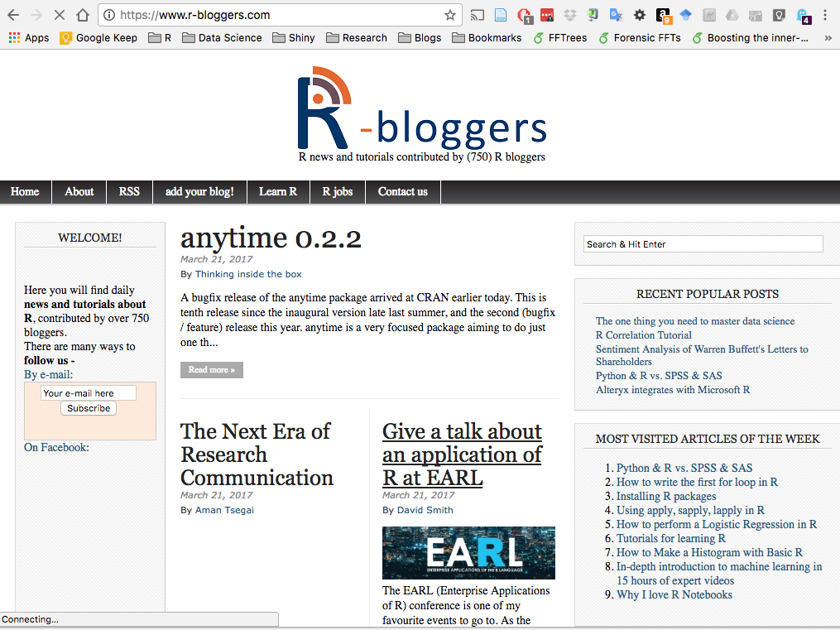Go to the Home nav item
The image size is (840, 630).
point(25,192)
